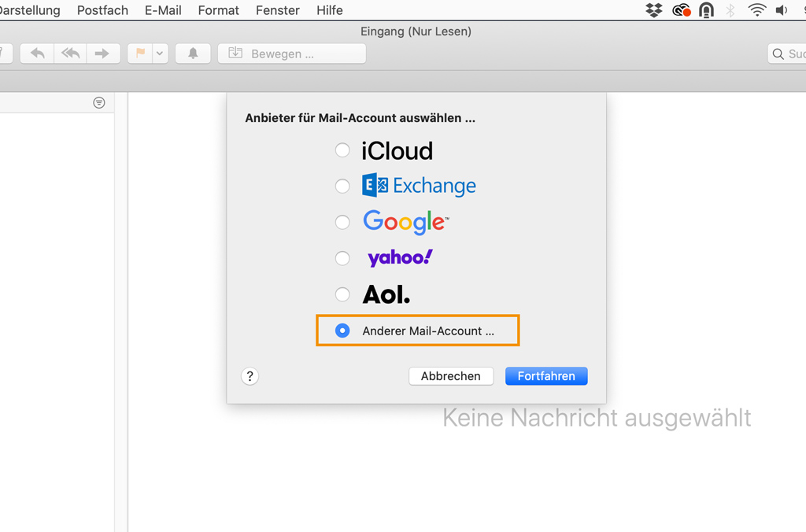Click the search field in toolbar
This screenshot has height=532, width=806.
click(x=787, y=54)
